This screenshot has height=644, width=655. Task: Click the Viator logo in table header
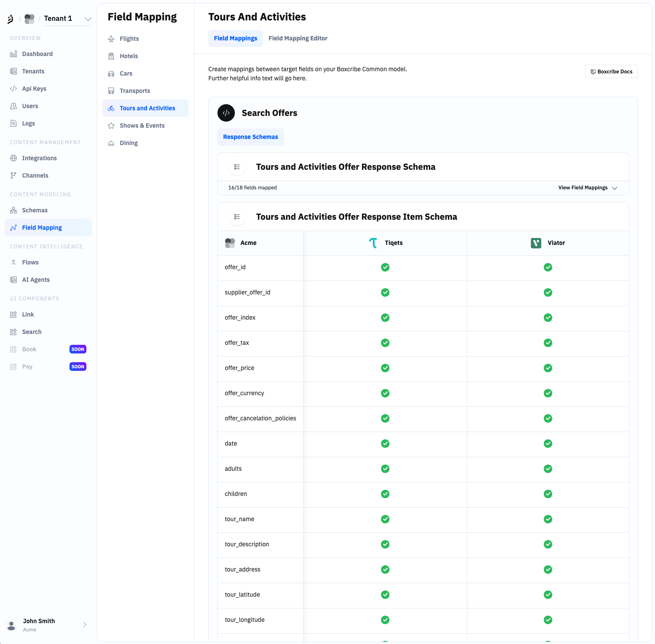point(536,243)
